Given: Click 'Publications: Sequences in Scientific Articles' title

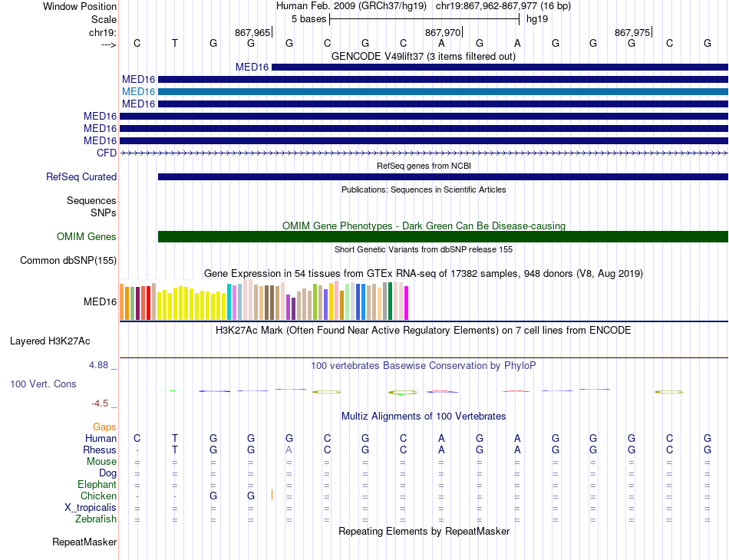Looking at the screenshot, I should 424,189.
